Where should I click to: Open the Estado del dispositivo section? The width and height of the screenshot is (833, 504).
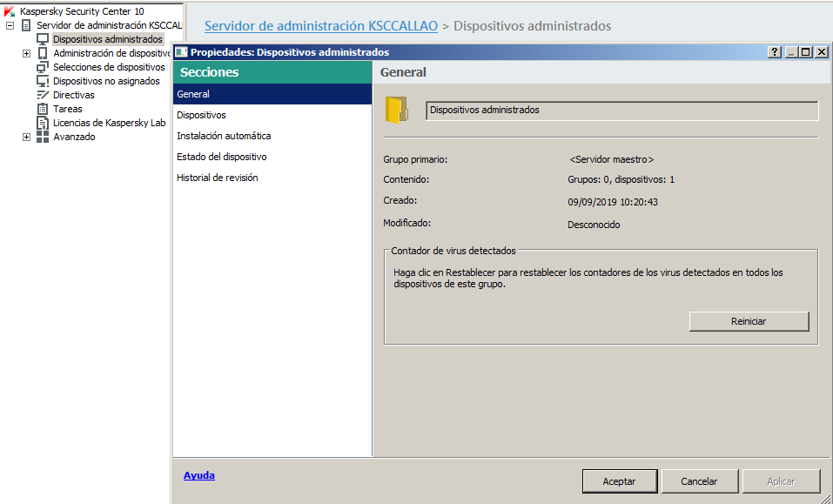(272, 157)
